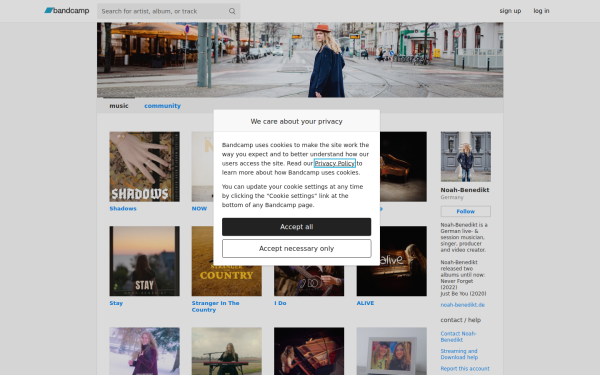600x375 pixels.
Task: Choose Accept necessary only
Action: click(297, 249)
